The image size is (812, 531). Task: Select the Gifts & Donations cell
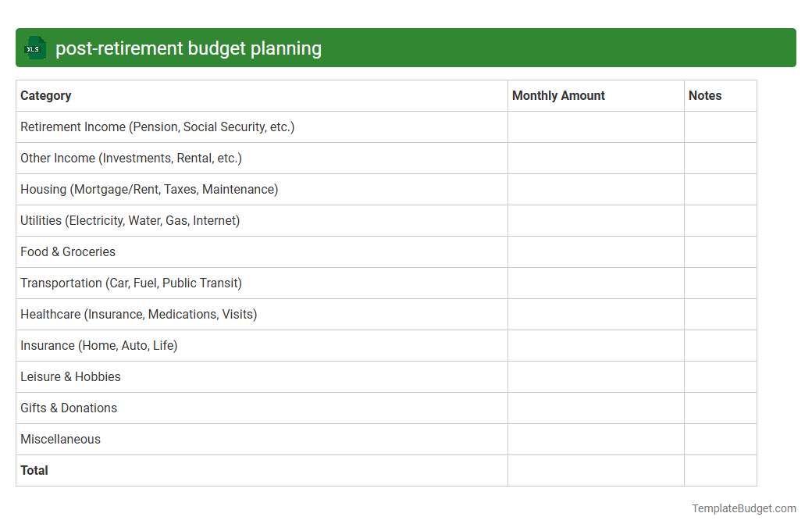(x=68, y=408)
